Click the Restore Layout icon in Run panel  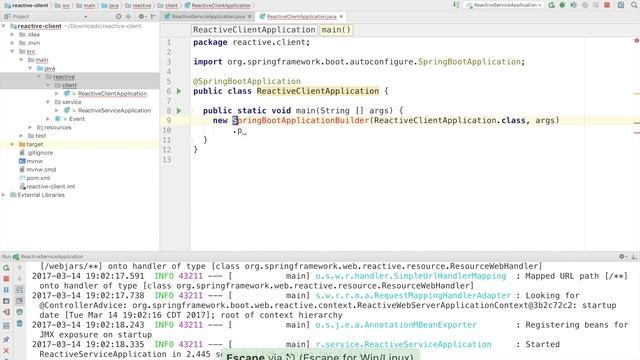6,326
